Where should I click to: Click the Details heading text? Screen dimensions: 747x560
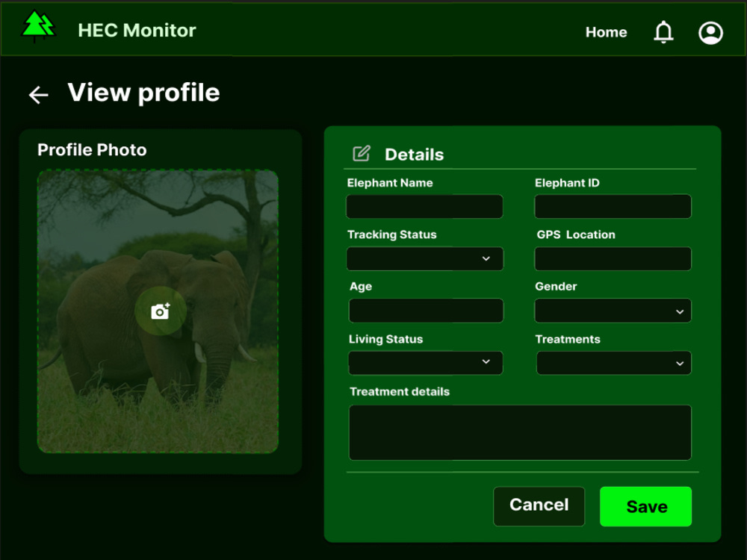(x=414, y=155)
